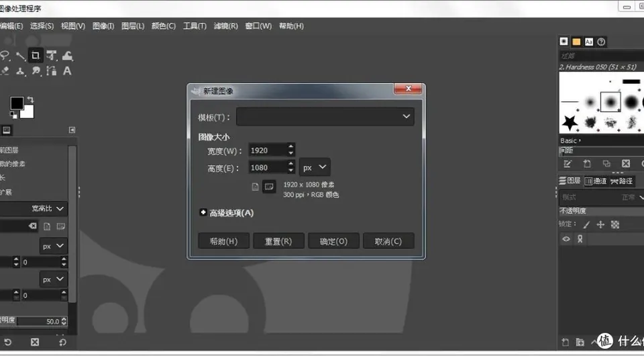644x356 pixels.
Task: Open the 宽高比 aspect ratio dropdown
Action: pos(34,208)
